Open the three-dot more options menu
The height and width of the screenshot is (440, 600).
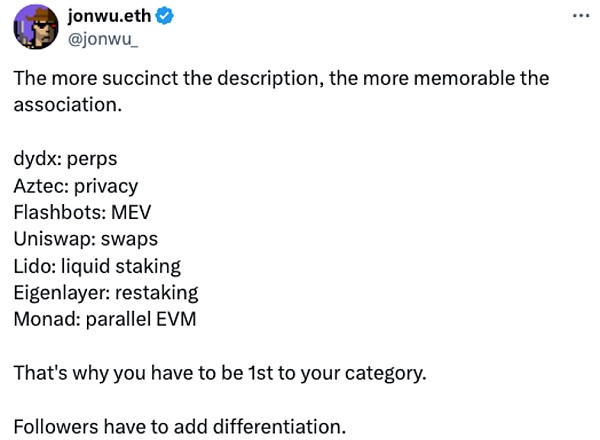[579, 17]
